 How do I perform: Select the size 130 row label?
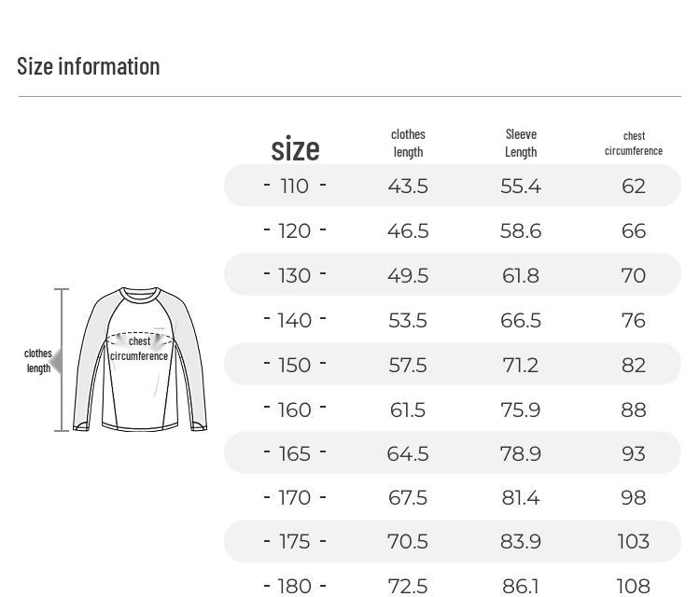pos(295,275)
